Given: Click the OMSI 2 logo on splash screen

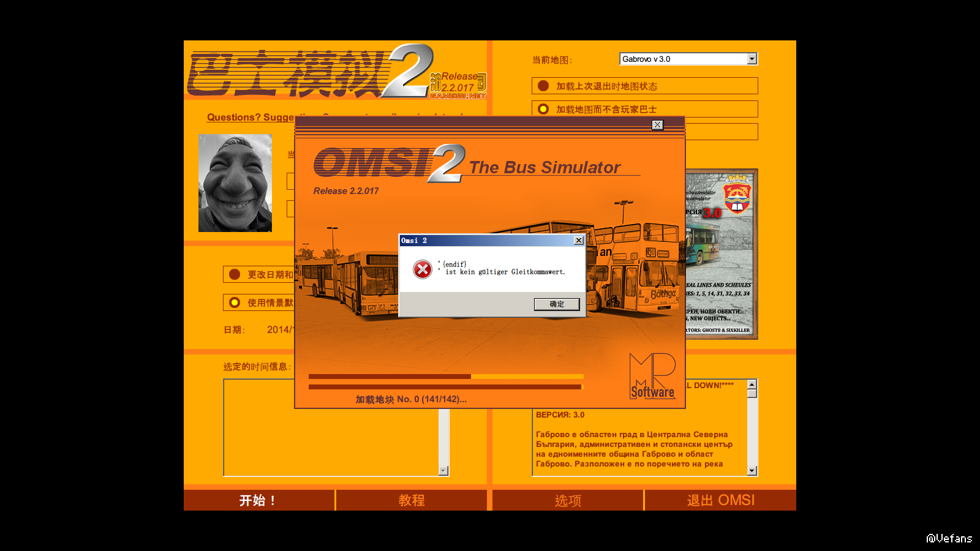Looking at the screenshot, I should tap(389, 163).
